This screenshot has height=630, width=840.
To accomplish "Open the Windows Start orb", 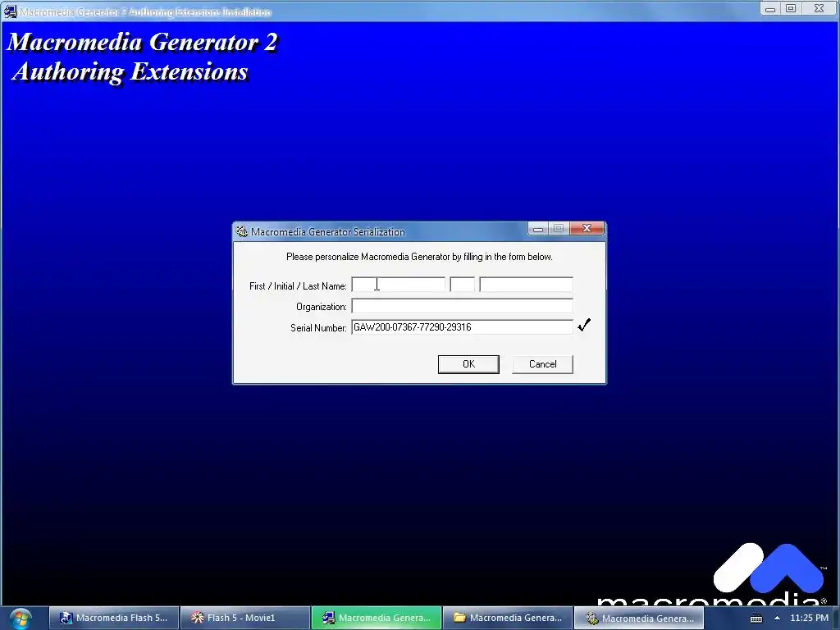I will tap(20, 619).
